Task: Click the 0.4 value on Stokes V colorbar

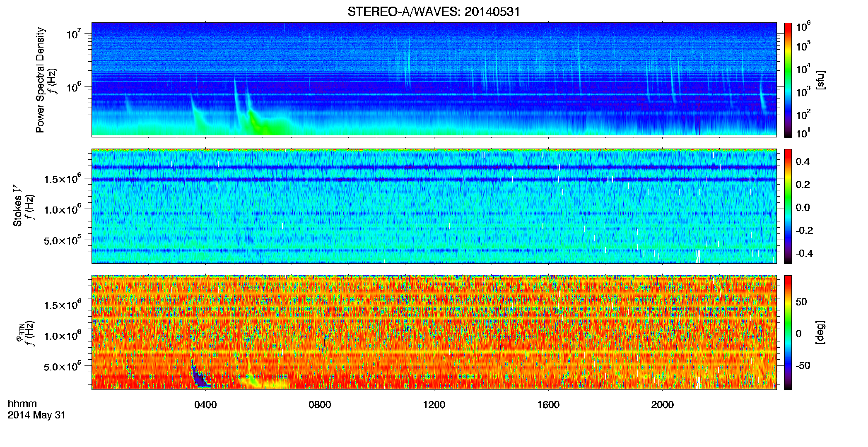Action: coord(803,162)
